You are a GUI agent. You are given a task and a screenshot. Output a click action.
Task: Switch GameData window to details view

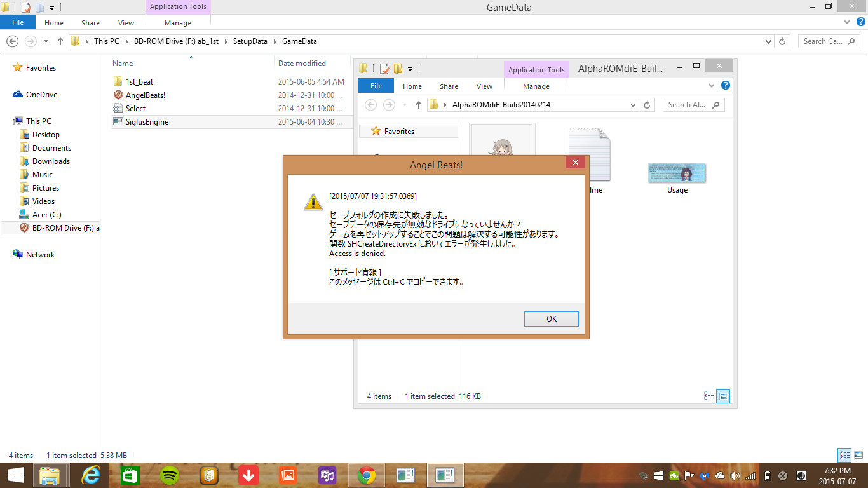click(x=844, y=456)
